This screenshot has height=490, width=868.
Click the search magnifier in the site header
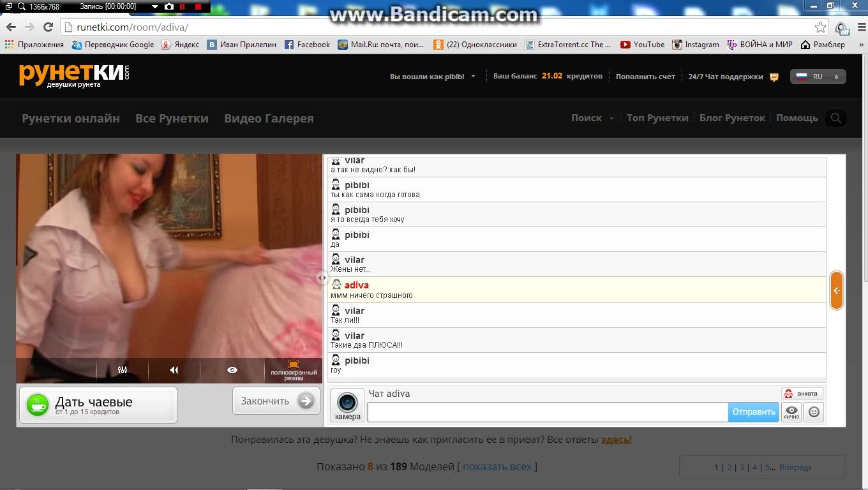[835, 118]
